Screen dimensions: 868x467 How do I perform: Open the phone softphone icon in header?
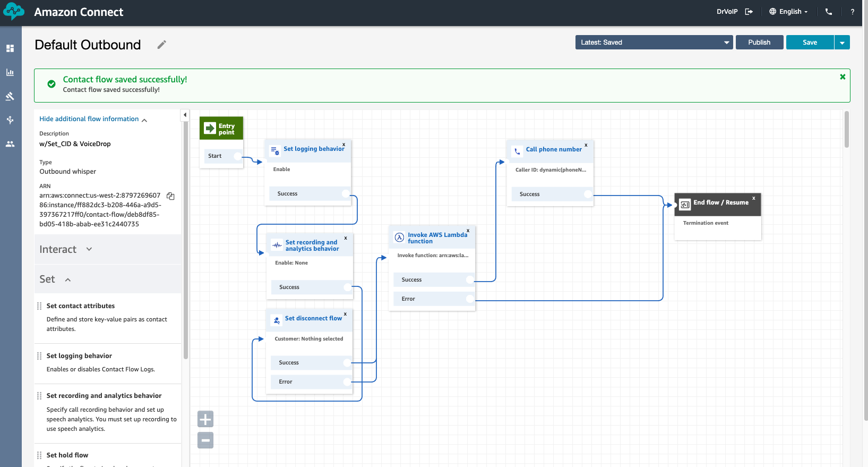(829, 12)
